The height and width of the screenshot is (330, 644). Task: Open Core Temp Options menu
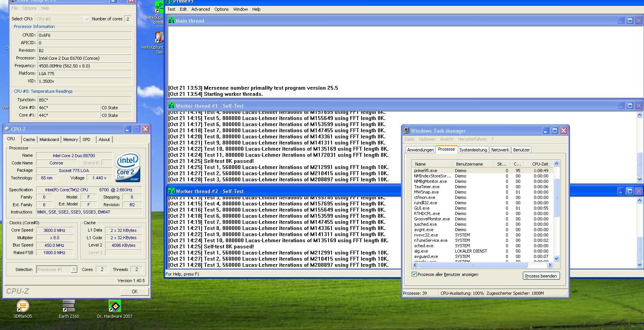[30, 8]
